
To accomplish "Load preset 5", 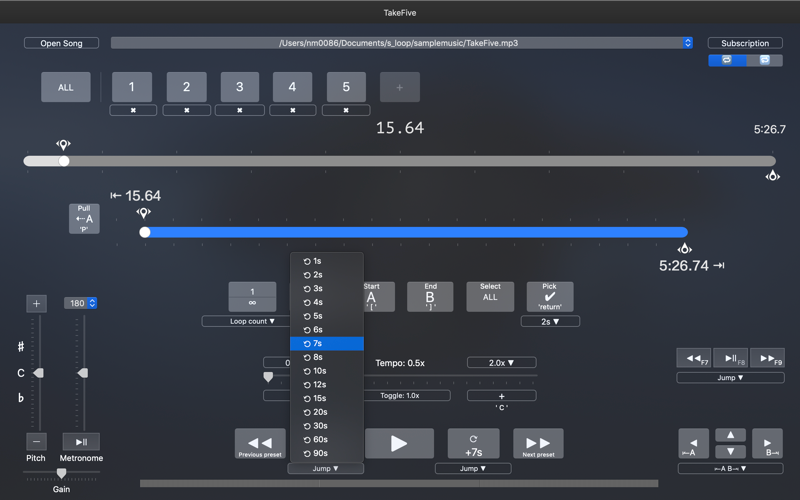I will pyautogui.click(x=346, y=87).
